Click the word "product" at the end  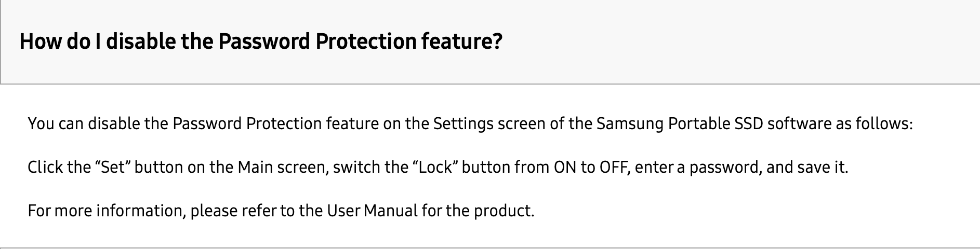502,211
